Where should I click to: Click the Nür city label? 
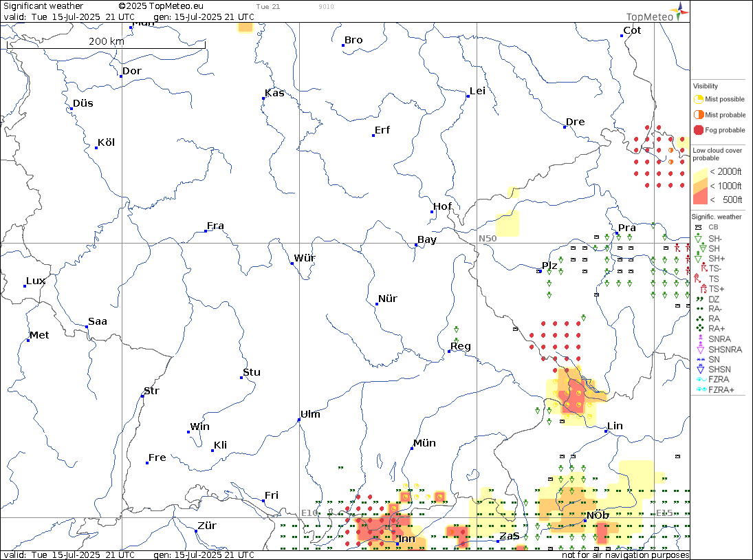[388, 299]
